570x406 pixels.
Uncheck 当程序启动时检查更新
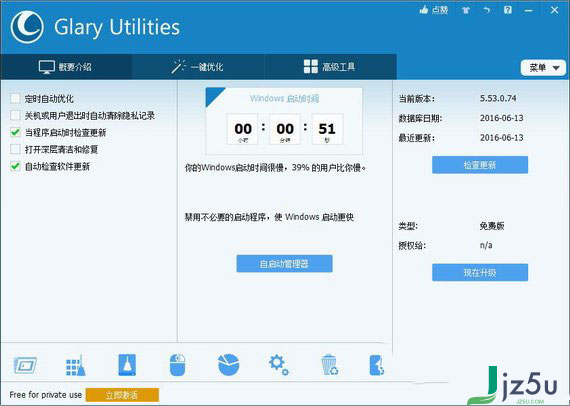[15, 132]
